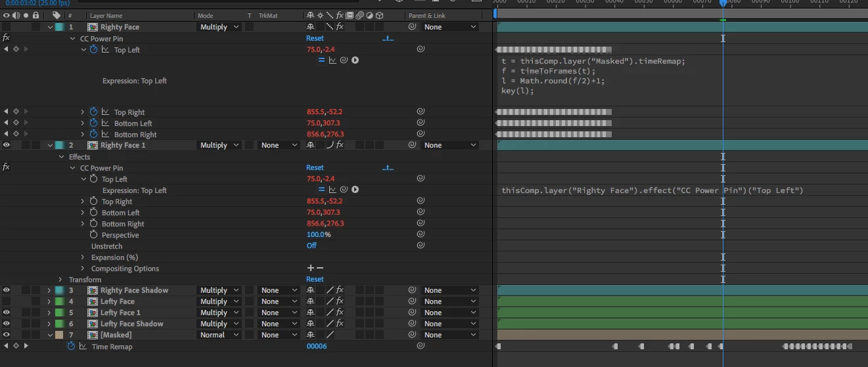Image resolution: width=868 pixels, height=367 pixels.
Task: Toggle stopwatch for Righty Face Top Right
Action: 93,112
